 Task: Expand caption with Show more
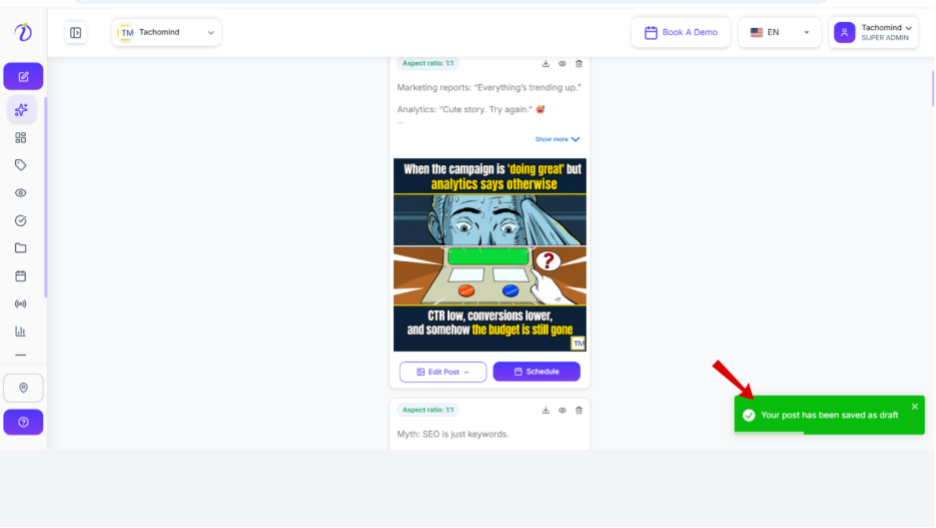coord(558,140)
